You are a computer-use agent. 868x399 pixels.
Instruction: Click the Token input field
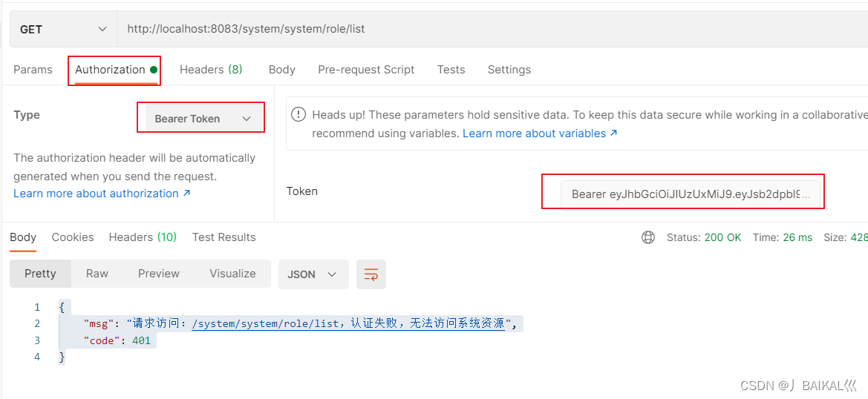pos(690,194)
